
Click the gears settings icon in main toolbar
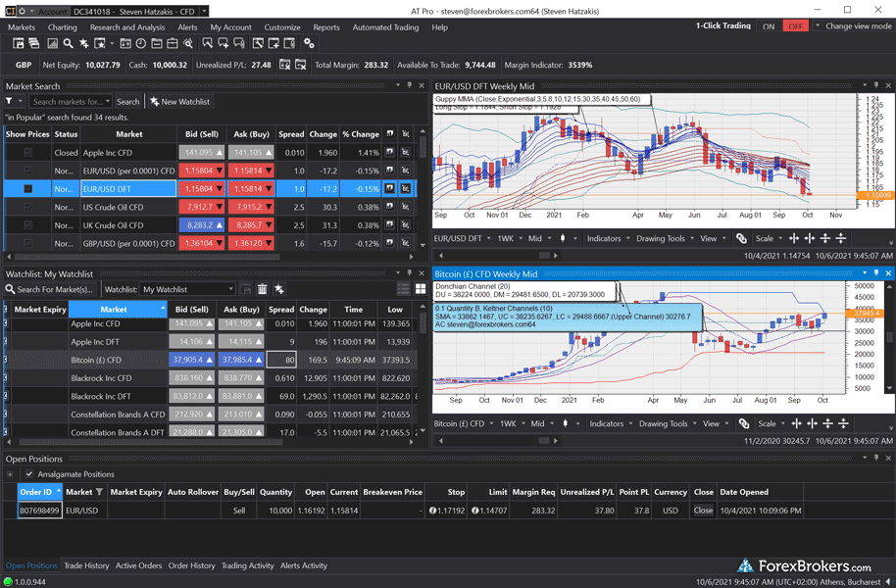click(309, 43)
